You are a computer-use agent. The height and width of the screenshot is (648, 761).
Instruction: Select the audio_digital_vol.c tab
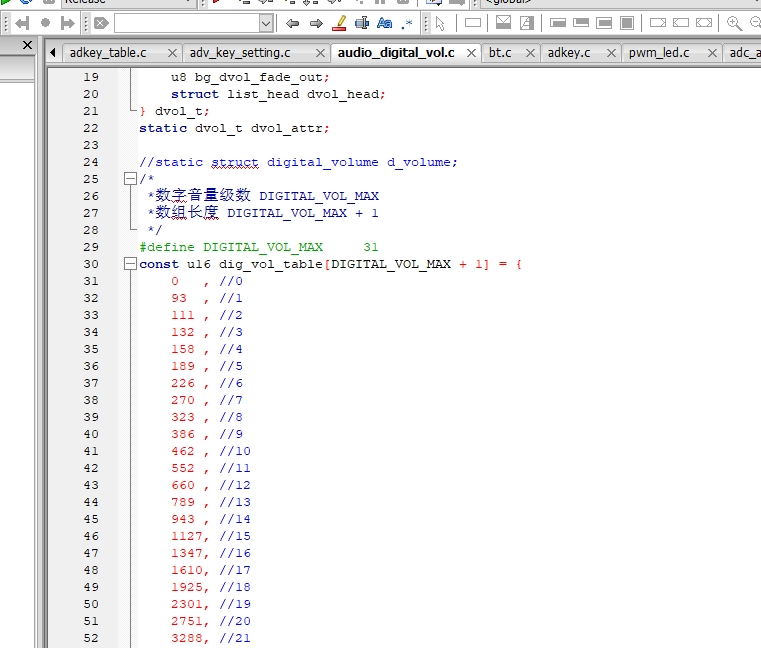(396, 53)
